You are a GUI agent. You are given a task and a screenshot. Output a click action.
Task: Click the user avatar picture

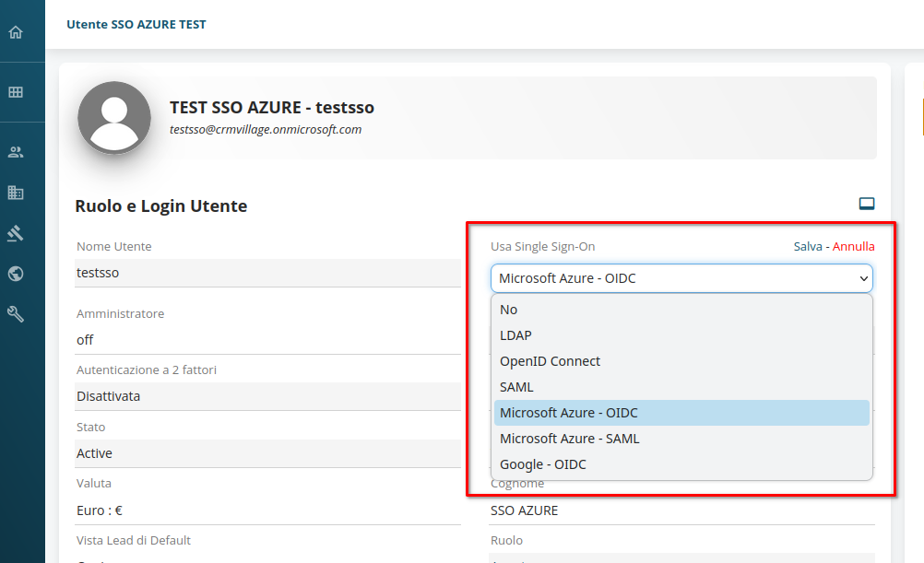click(114, 118)
